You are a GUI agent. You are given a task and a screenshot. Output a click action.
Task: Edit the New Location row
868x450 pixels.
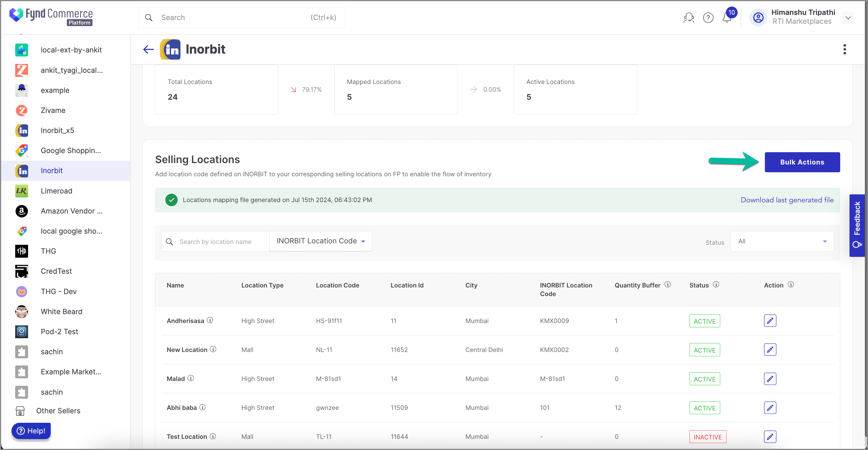(770, 350)
